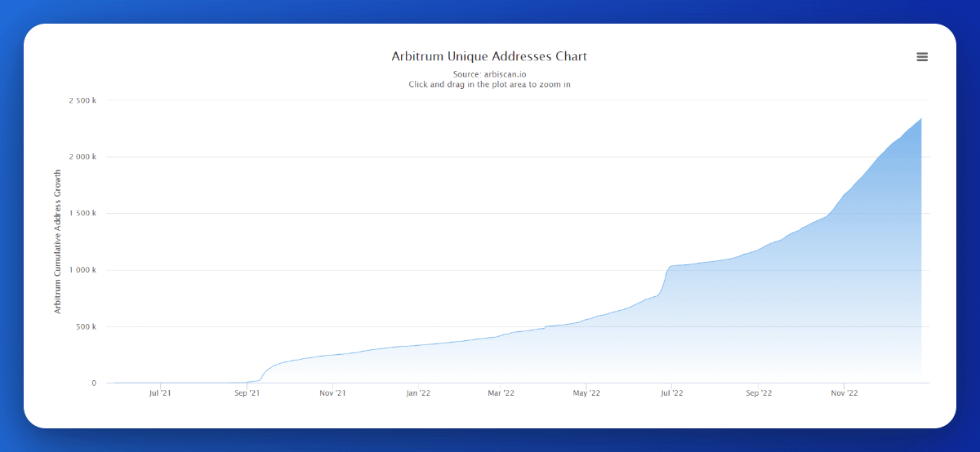
Task: Open the chart context menu hamburger icon
Action: 922,57
